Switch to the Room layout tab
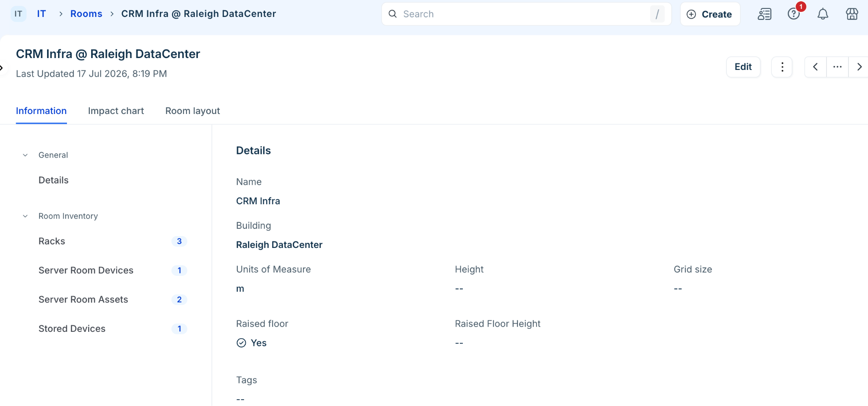The width and height of the screenshot is (868, 406). tap(192, 111)
